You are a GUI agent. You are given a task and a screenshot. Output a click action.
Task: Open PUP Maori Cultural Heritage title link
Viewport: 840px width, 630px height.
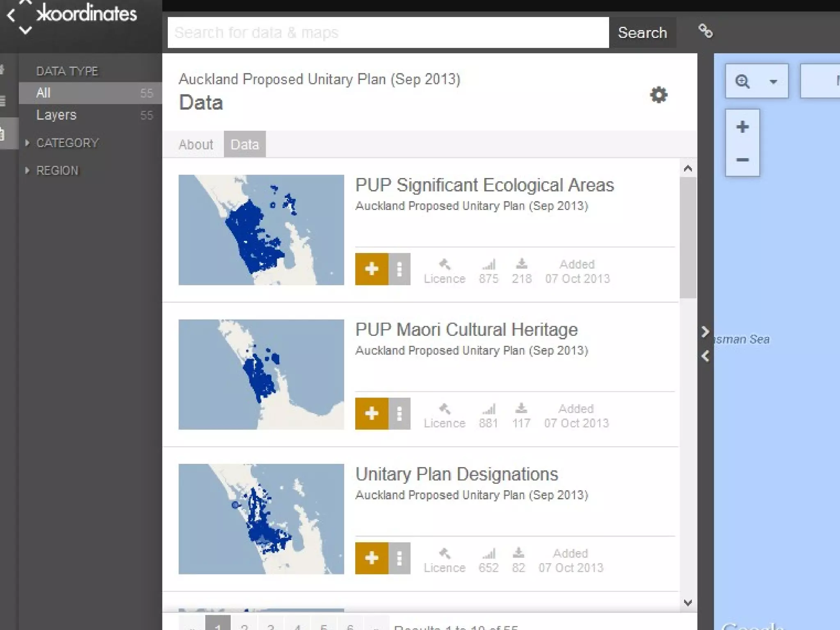coord(466,330)
